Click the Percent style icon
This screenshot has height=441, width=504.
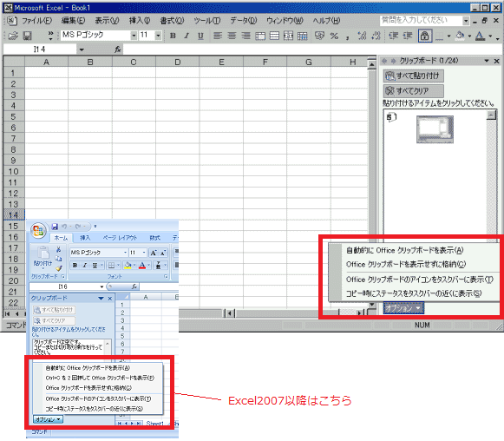(x=334, y=36)
